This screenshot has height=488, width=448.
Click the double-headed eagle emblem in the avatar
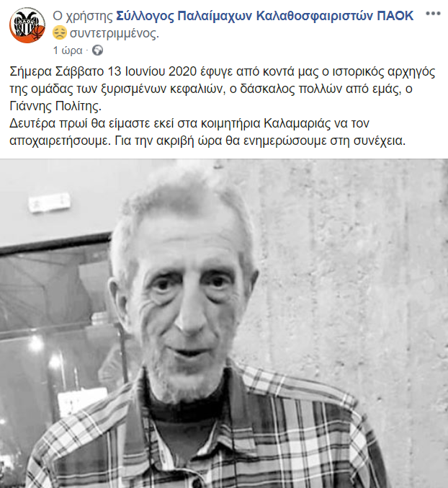pyautogui.click(x=27, y=22)
